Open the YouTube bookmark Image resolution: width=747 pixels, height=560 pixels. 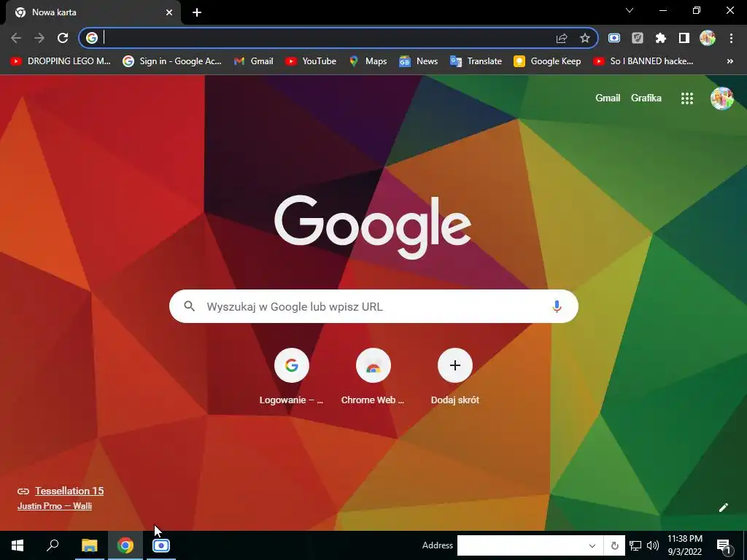pyautogui.click(x=311, y=61)
